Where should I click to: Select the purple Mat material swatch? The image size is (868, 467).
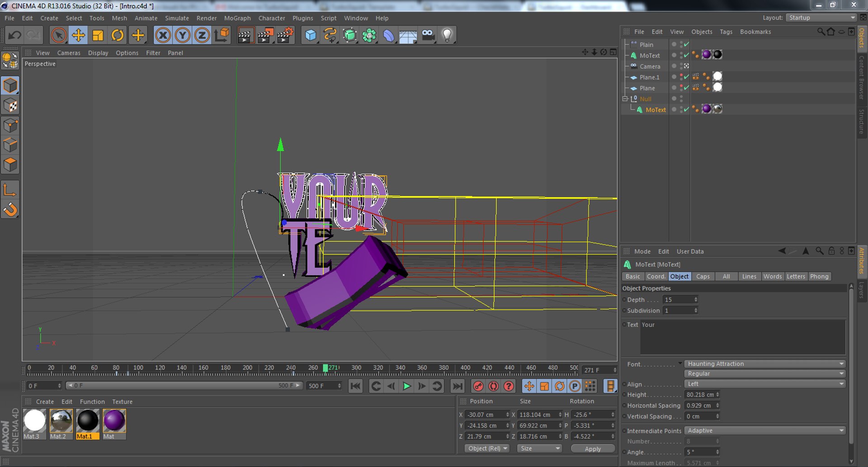pyautogui.click(x=114, y=420)
